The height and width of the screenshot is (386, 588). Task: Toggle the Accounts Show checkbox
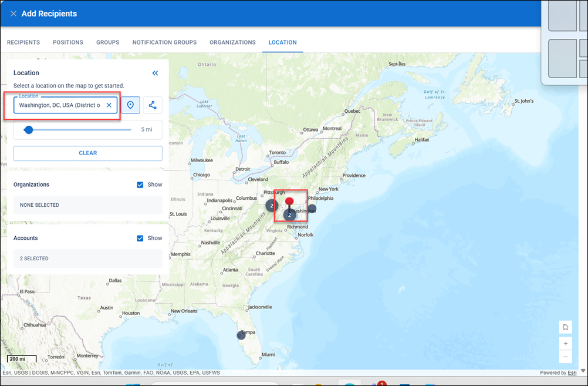140,238
